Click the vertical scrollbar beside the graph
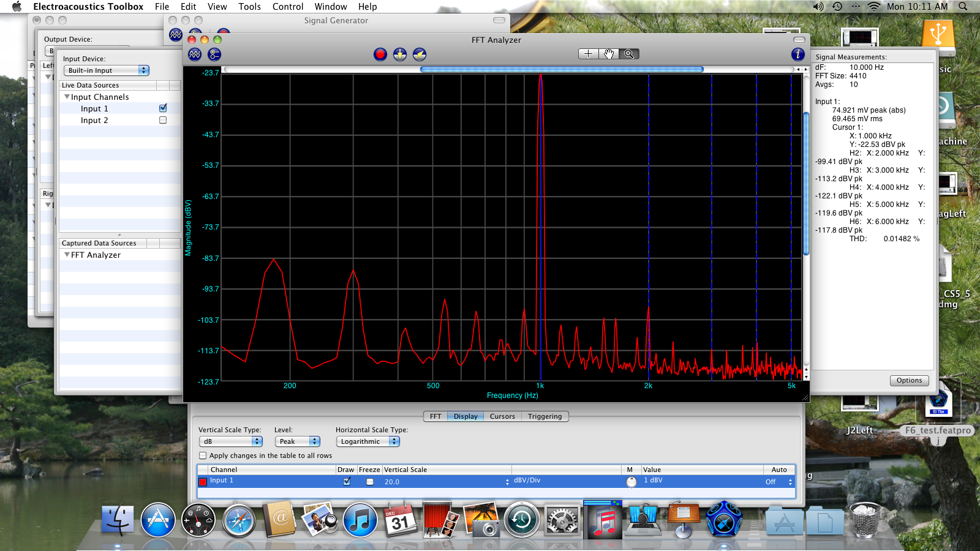Image resolution: width=980 pixels, height=551 pixels. tap(806, 184)
